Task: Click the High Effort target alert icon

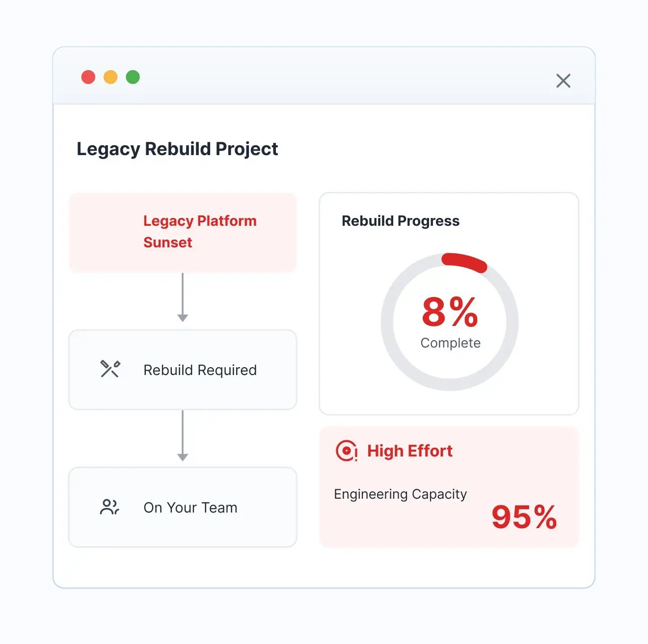Action: (x=347, y=451)
